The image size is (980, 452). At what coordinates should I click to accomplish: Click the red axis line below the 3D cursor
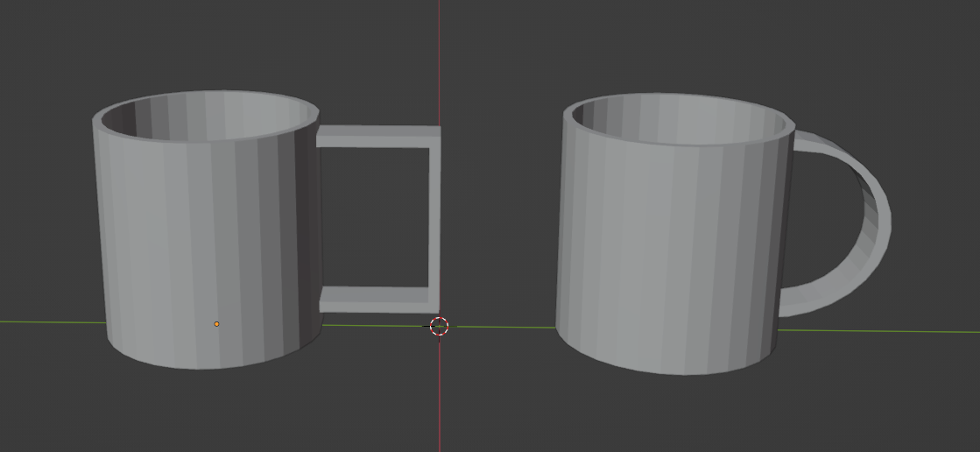pyautogui.click(x=440, y=394)
